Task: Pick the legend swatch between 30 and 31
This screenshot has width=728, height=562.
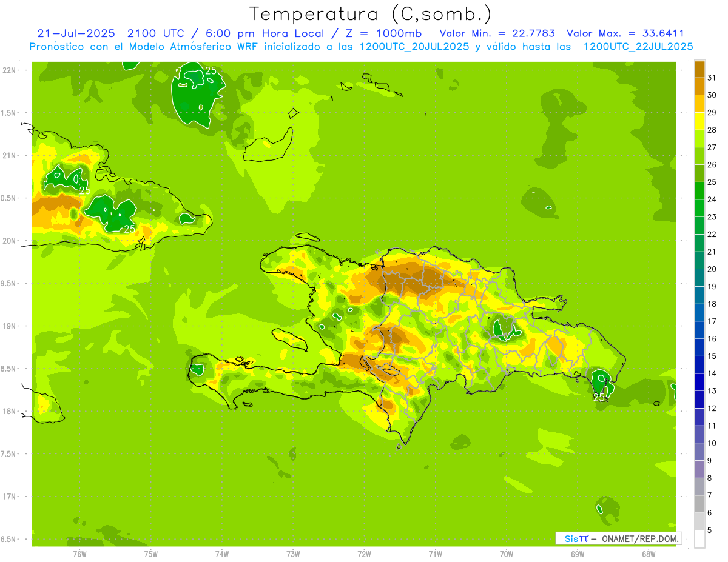Action: (699, 86)
